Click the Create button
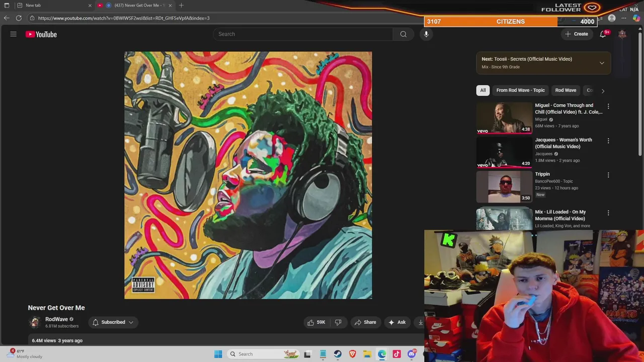 (x=577, y=34)
